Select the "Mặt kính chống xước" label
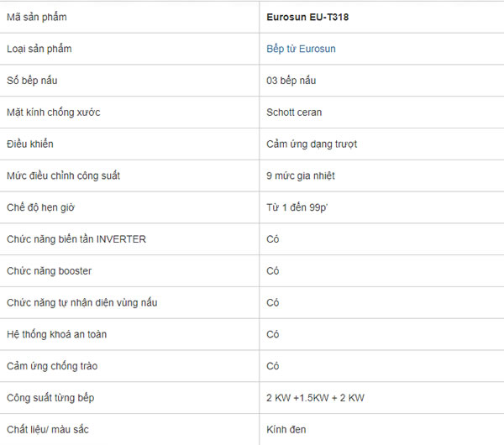504x445 pixels. click(x=52, y=113)
